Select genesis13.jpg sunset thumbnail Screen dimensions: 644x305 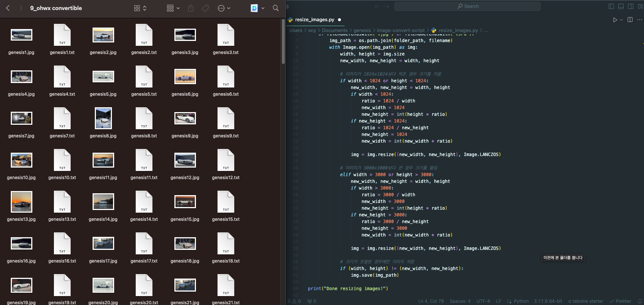pos(22,201)
